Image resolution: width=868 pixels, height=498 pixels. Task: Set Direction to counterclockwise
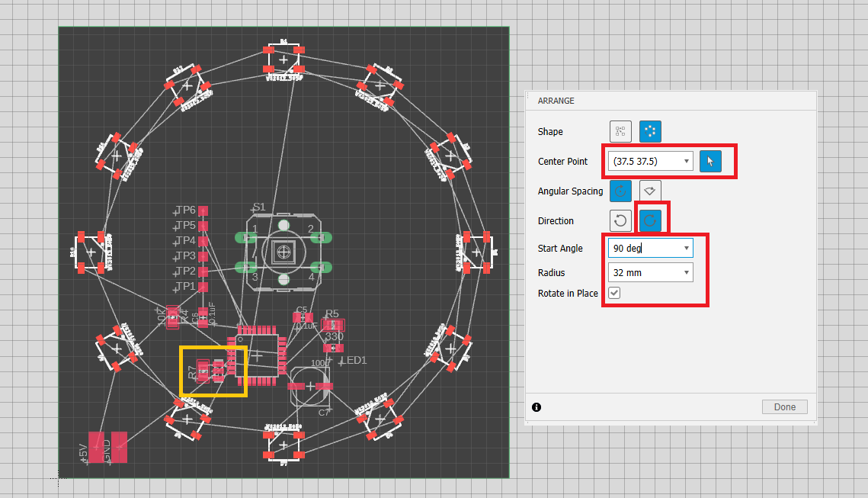[620, 220]
